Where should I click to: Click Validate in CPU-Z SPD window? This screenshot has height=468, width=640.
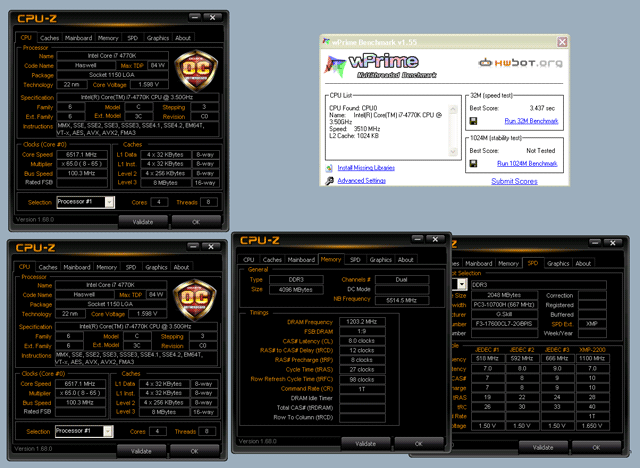click(543, 448)
